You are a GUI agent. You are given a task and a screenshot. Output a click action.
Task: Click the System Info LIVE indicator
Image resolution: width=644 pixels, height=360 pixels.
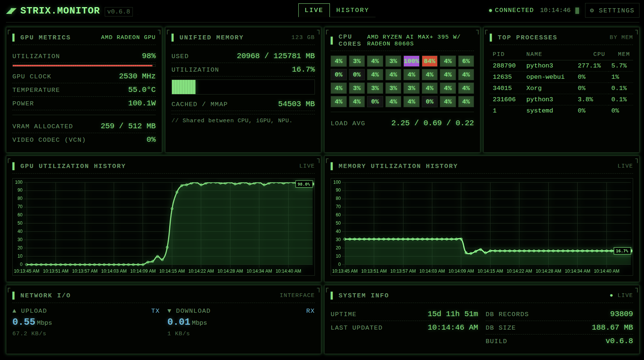coord(621,295)
